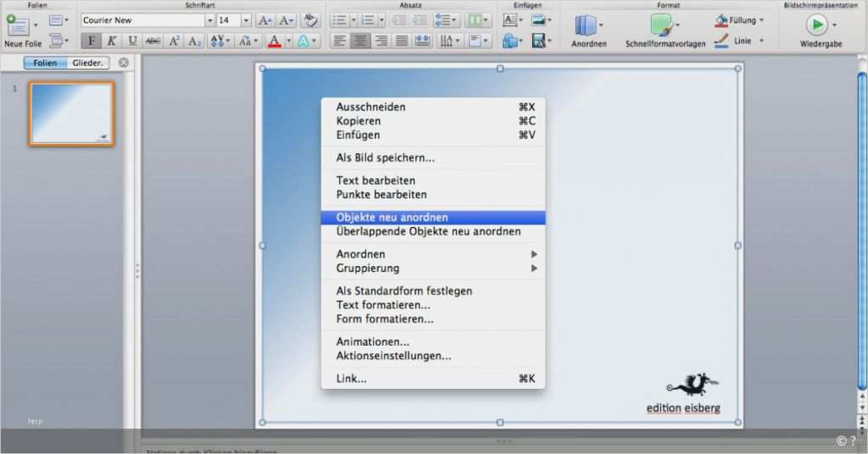Open the Anordnen ribbon menu

[x=588, y=31]
